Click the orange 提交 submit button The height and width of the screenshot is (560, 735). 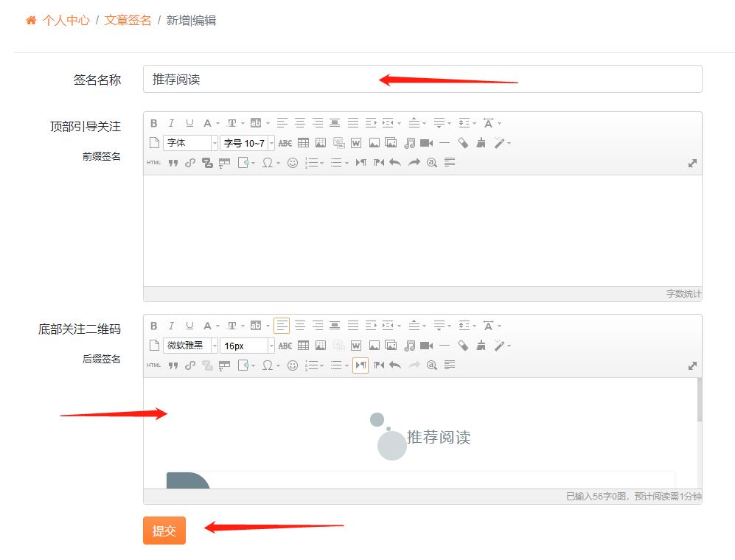coord(164,531)
